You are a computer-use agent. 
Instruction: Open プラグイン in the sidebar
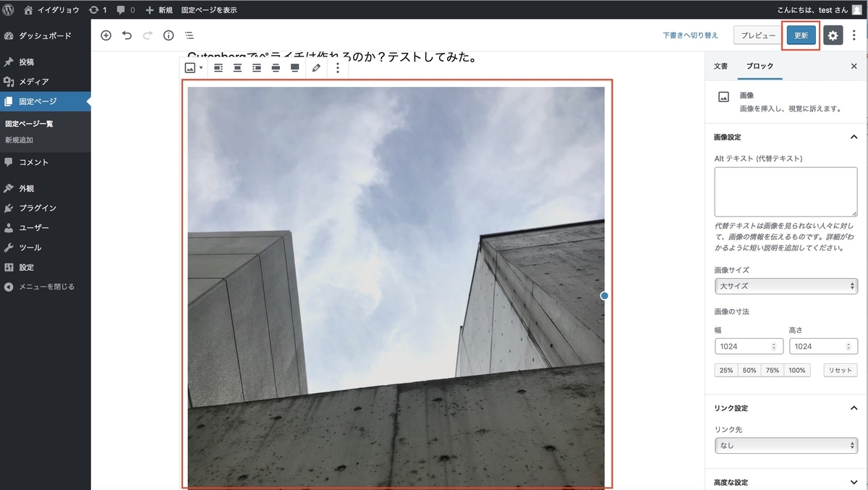[x=45, y=208]
